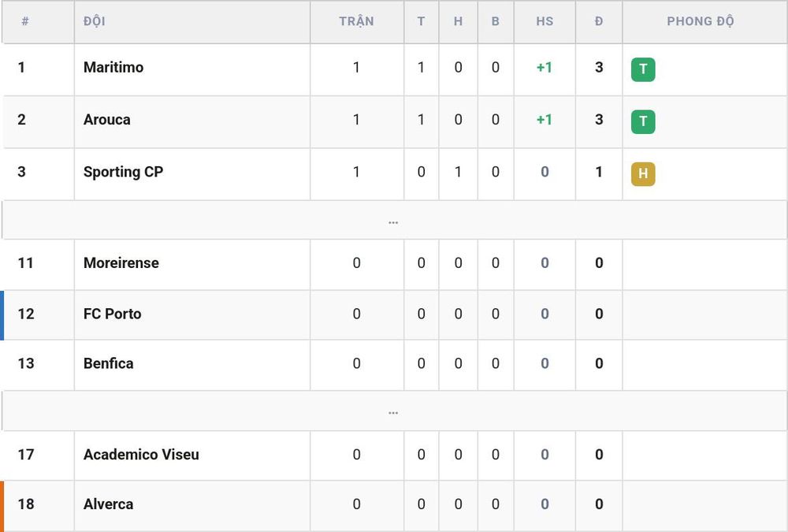Sort by the TRẬN column header

tap(356, 21)
